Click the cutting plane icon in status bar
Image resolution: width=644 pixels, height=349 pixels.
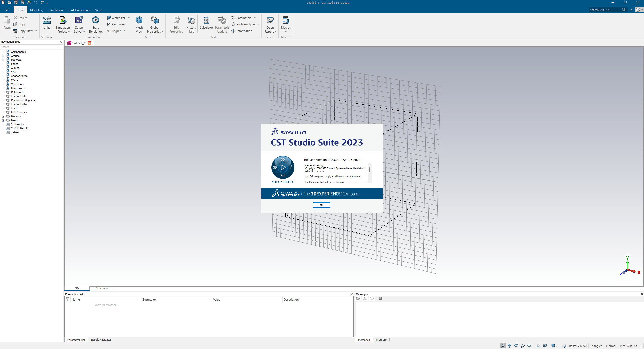(x=545, y=346)
